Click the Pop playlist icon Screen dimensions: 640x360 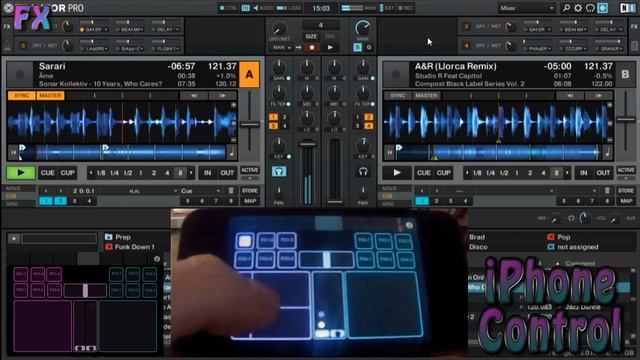[551, 237]
